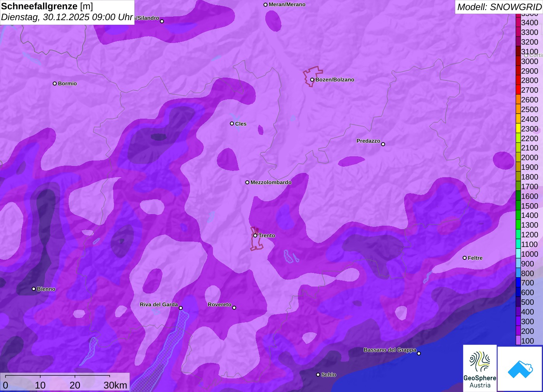Click the Meran/Merano marker dot
Image resolution: width=543 pixels, height=392 pixels.
(266, 5)
